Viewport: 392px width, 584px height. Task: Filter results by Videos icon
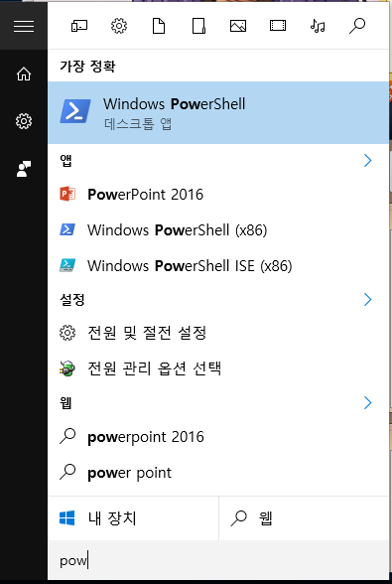click(278, 26)
